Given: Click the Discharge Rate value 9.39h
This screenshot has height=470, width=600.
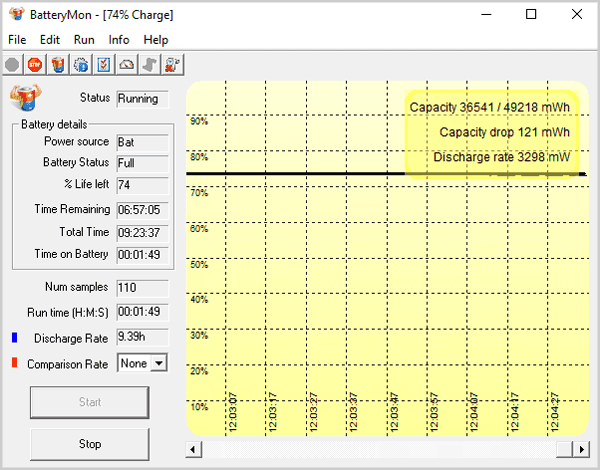Looking at the screenshot, I should pyautogui.click(x=142, y=337).
